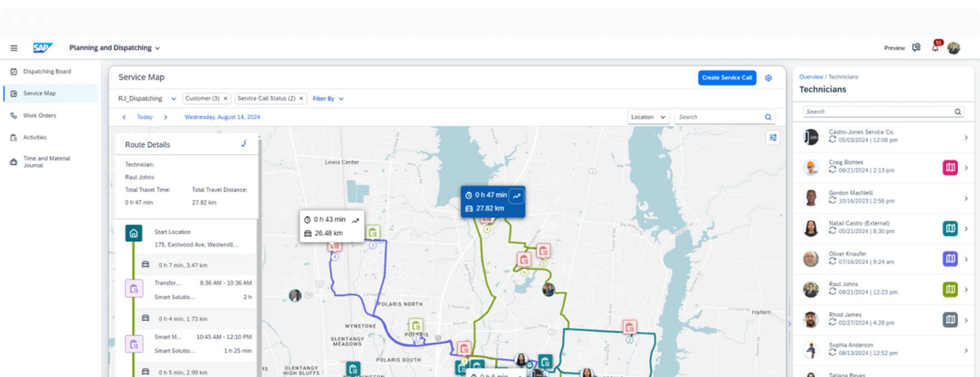Go to Work Orders in sidebar
Image resolution: width=980 pixels, height=377 pixels.
39,116
